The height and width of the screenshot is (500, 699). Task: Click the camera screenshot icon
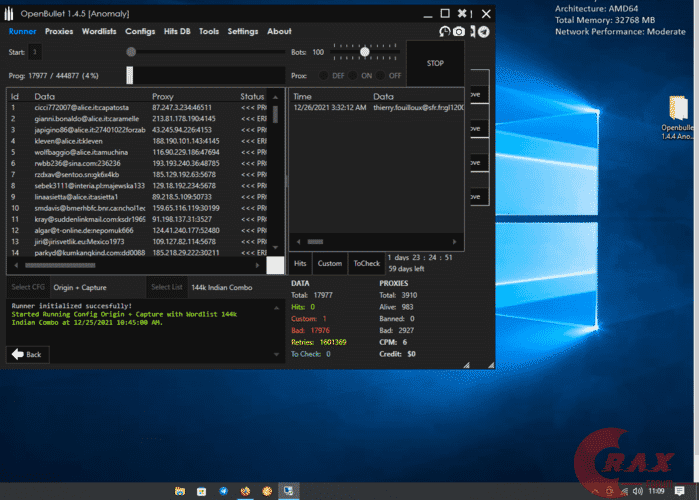coord(459,32)
